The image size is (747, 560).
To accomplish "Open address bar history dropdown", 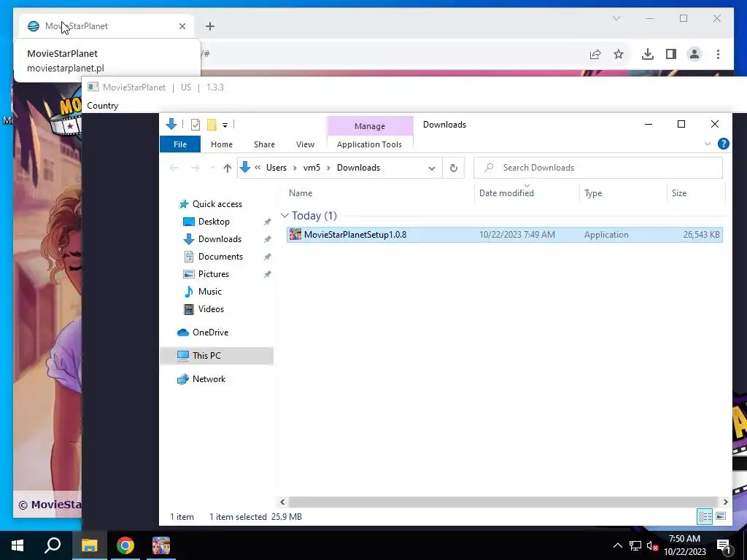I will point(432,168).
